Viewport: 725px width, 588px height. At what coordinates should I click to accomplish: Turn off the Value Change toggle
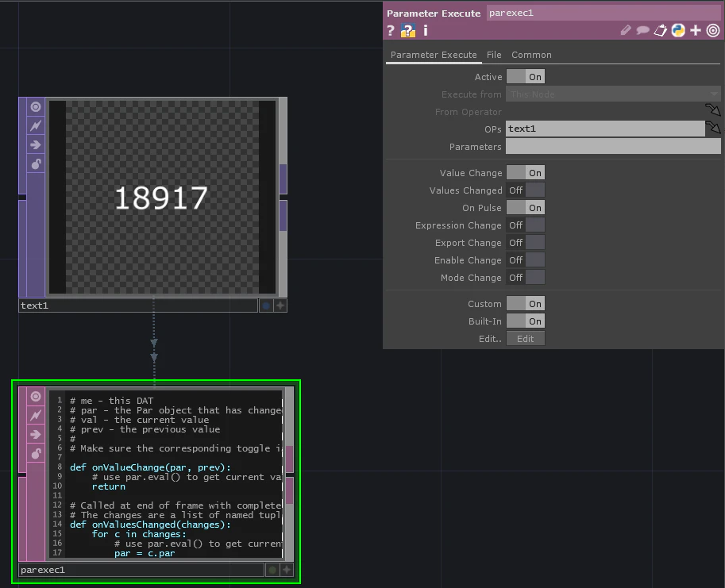525,173
